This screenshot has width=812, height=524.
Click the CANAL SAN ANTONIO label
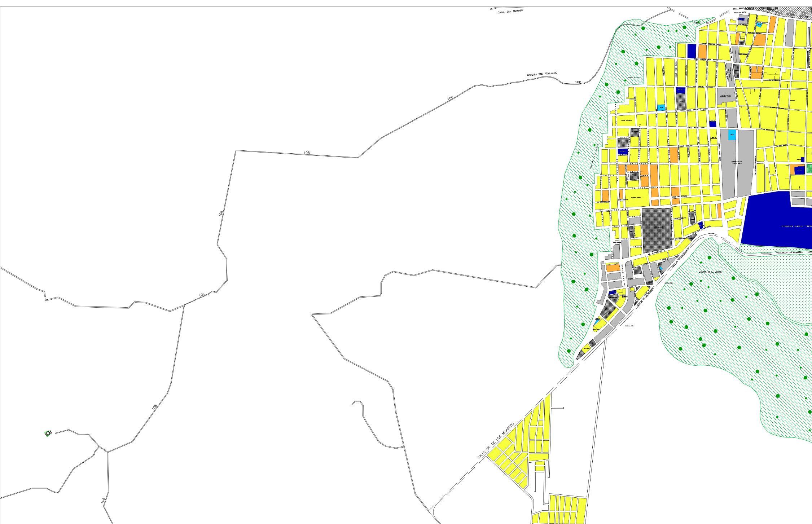pyautogui.click(x=510, y=12)
